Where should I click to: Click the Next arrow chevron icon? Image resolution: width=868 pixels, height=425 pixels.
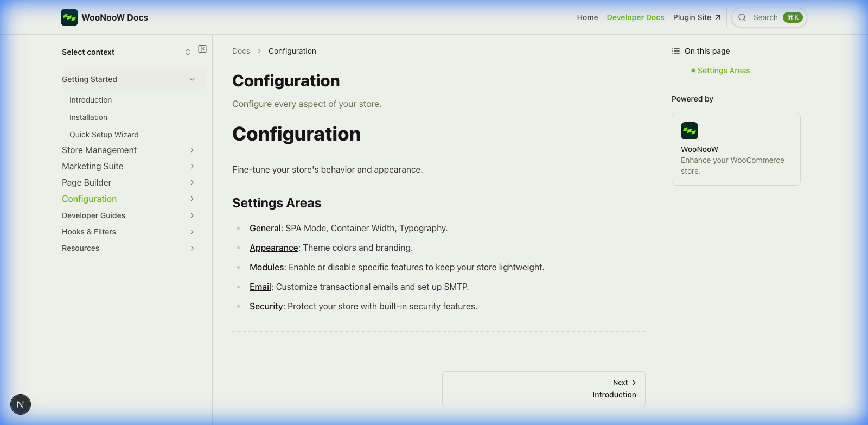click(634, 383)
